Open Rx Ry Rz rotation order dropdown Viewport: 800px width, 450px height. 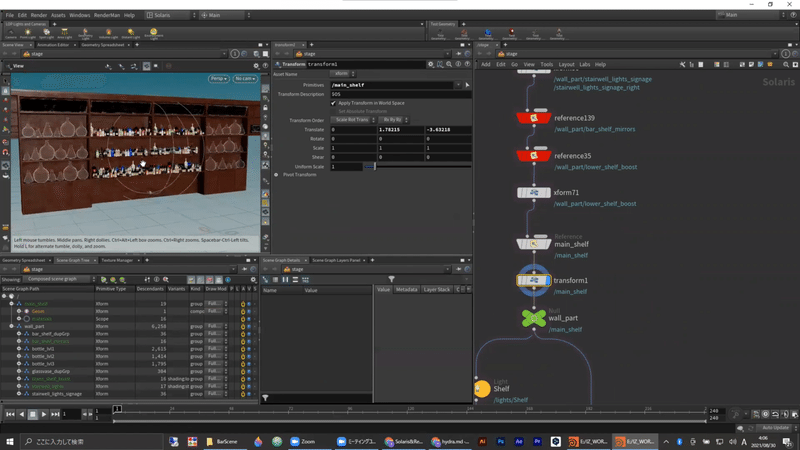click(x=393, y=120)
